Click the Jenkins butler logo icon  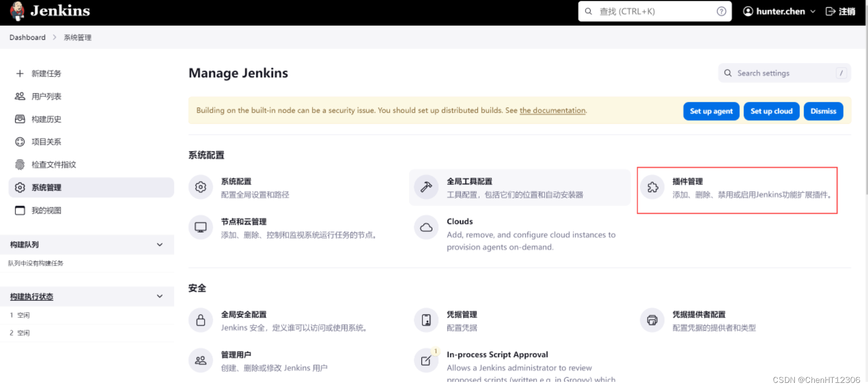(17, 11)
